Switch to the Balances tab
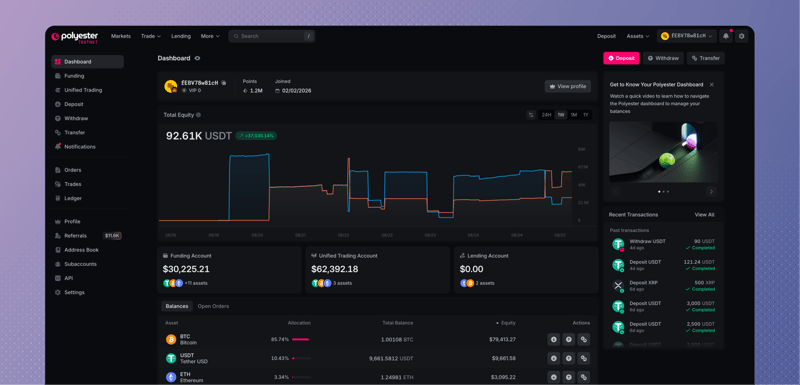 click(177, 306)
